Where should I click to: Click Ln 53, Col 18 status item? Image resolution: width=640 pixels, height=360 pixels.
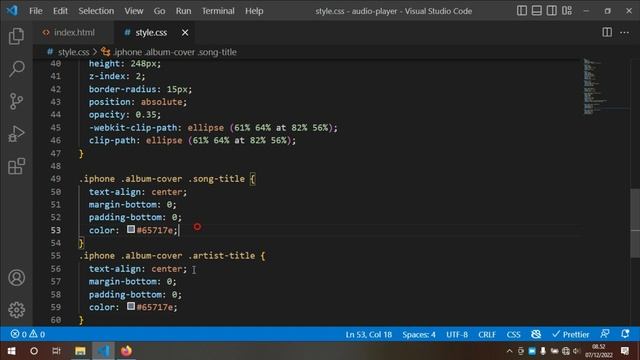point(369,335)
